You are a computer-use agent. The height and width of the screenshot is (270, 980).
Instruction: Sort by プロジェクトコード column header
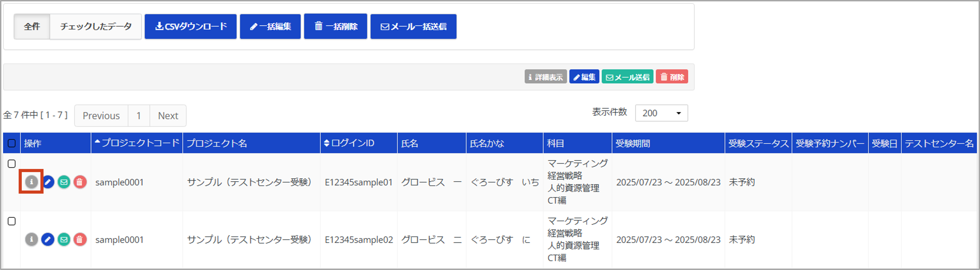pyautogui.click(x=137, y=143)
